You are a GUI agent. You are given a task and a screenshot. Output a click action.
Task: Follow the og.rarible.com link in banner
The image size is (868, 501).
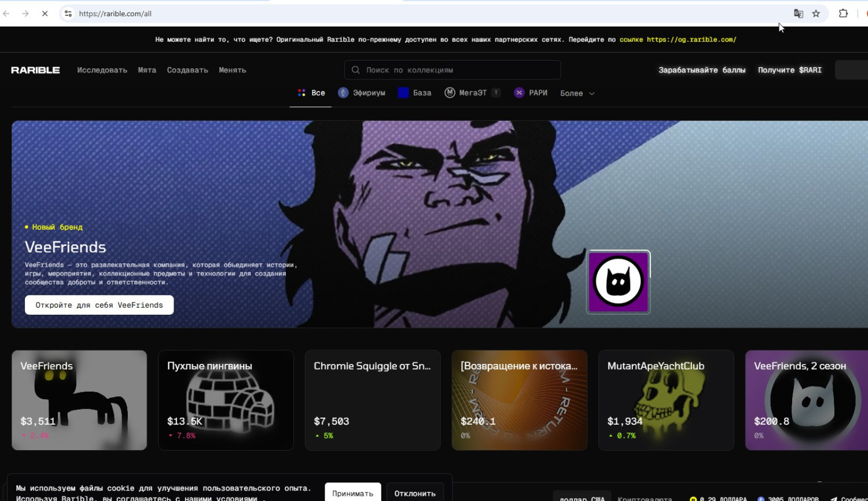coord(691,39)
